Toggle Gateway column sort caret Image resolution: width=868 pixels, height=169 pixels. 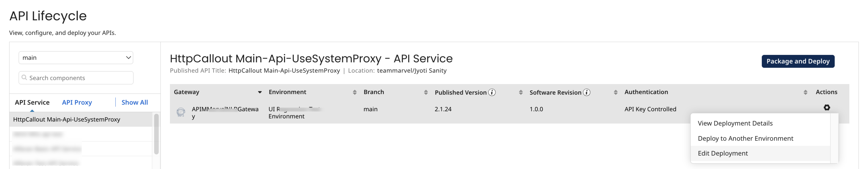click(259, 92)
